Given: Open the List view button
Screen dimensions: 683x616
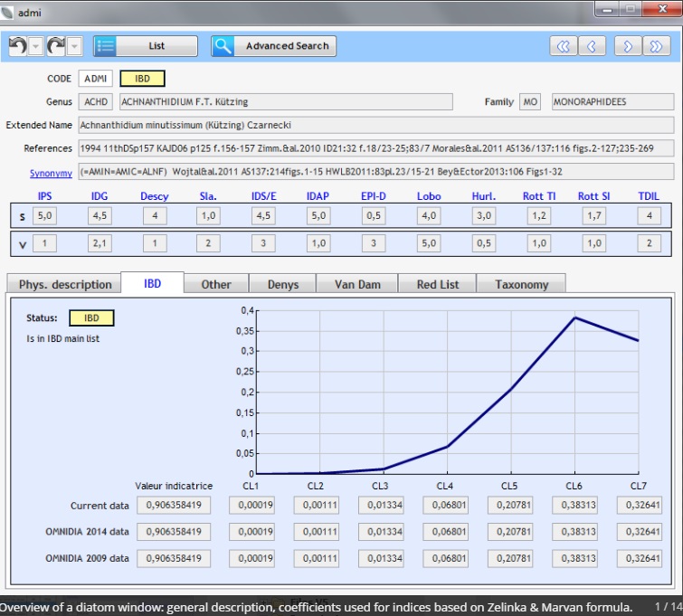Looking at the screenshot, I should 146,46.
